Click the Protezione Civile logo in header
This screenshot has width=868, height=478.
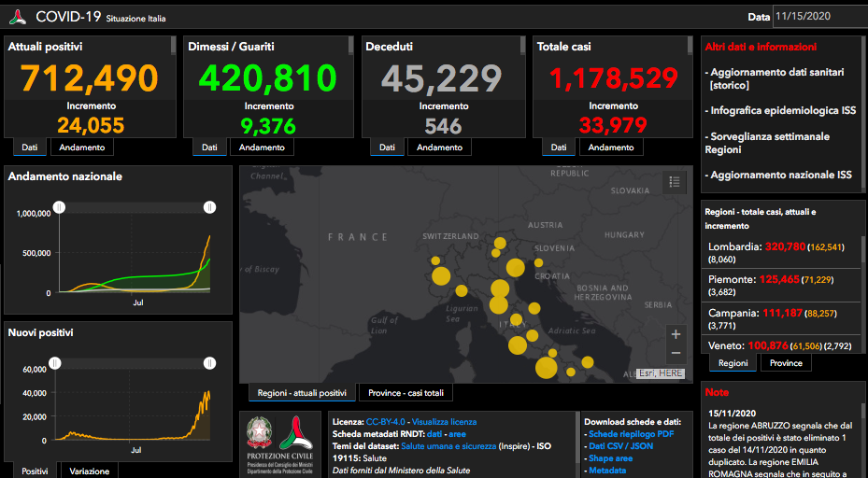(18, 17)
